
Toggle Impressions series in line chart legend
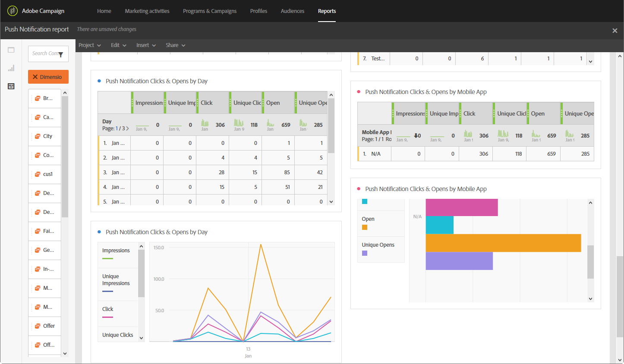click(116, 251)
